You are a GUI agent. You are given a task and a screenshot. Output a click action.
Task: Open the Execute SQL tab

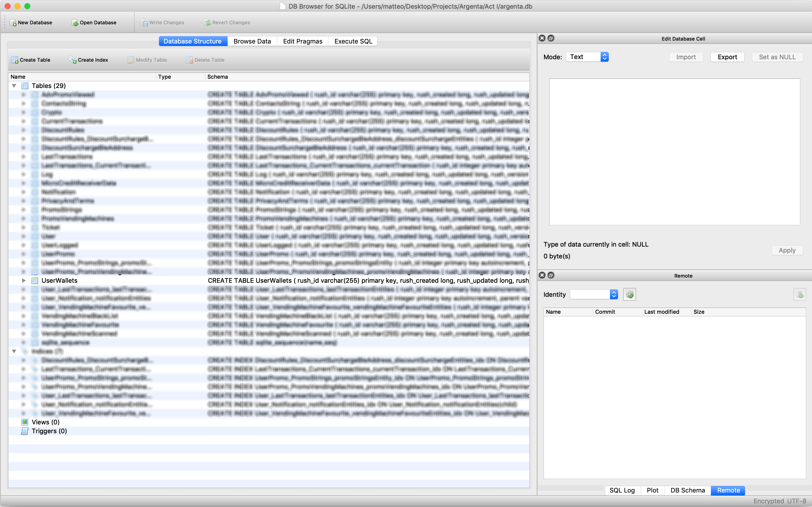[353, 41]
